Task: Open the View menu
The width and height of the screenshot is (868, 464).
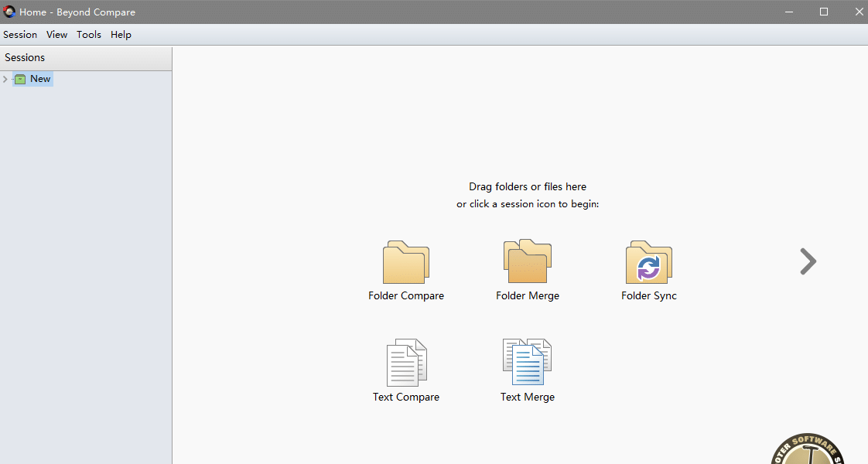Action: [x=56, y=35]
